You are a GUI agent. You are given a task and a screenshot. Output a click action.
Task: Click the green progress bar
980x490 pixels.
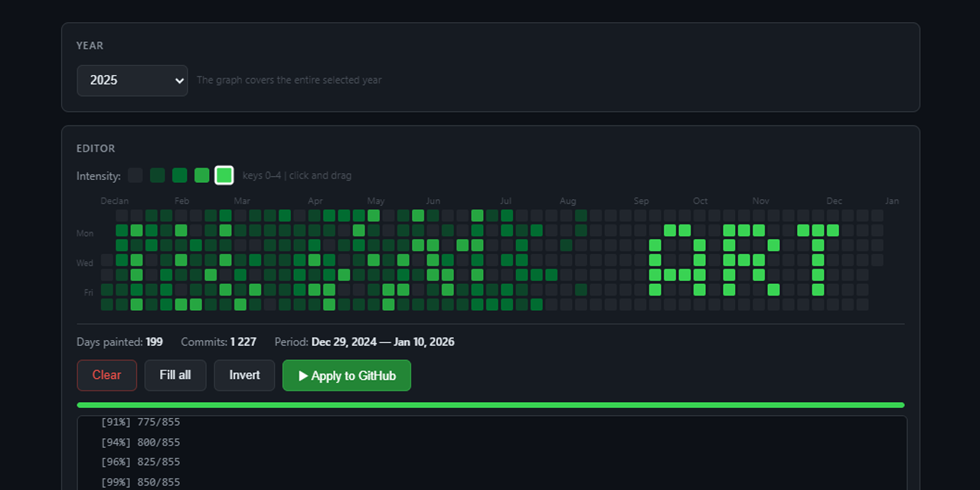coord(491,405)
